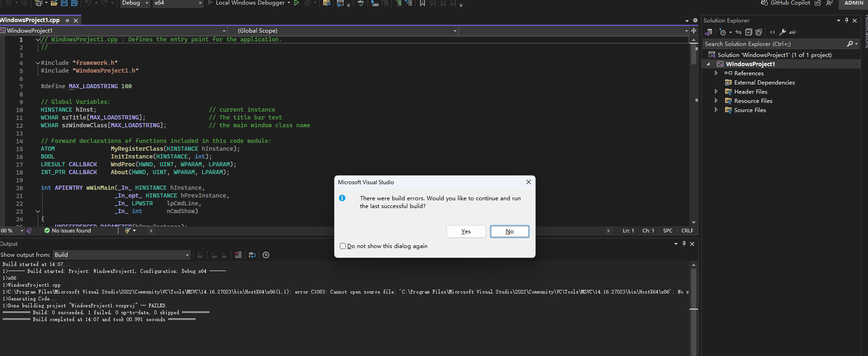Click the SPC indentation indicator

click(x=668, y=231)
